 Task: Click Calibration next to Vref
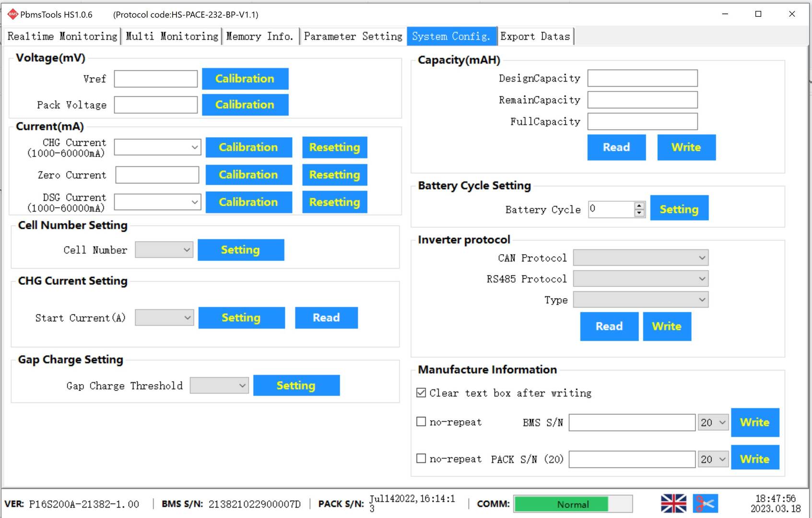tap(245, 79)
